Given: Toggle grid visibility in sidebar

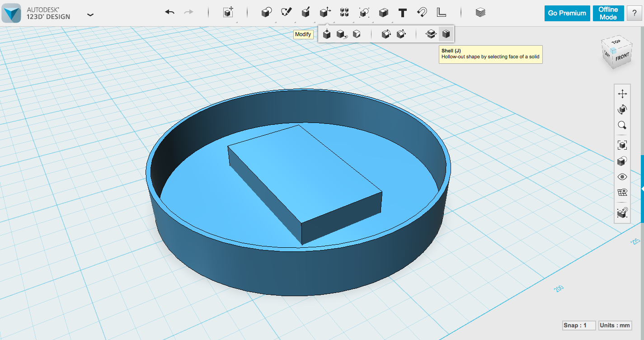Looking at the screenshot, I should coord(622,191).
